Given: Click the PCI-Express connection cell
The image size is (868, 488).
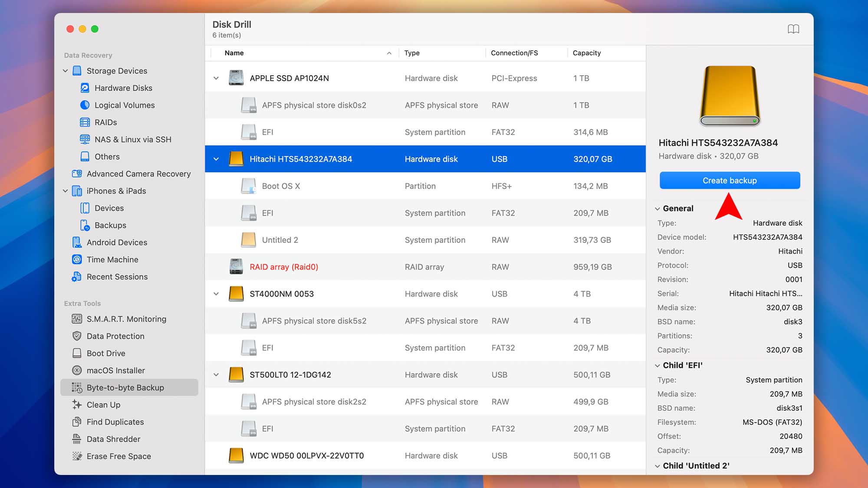Looking at the screenshot, I should [514, 79].
